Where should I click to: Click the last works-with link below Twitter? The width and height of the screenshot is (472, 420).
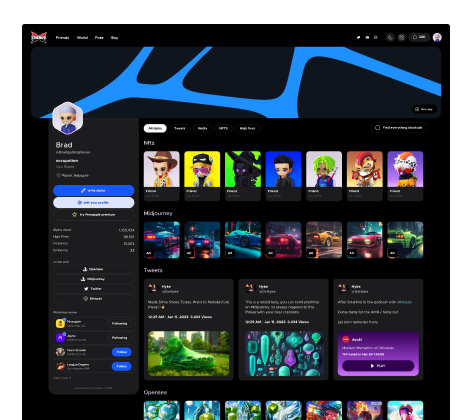pyautogui.click(x=94, y=299)
